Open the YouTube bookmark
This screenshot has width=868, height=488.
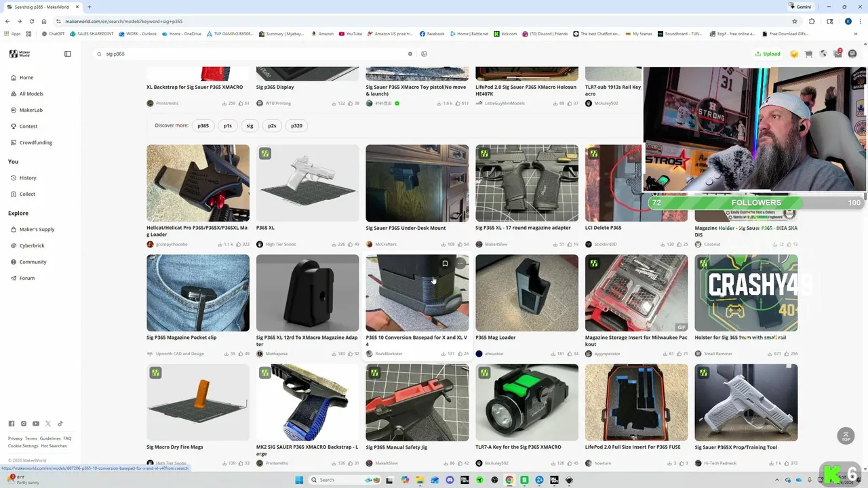351,34
